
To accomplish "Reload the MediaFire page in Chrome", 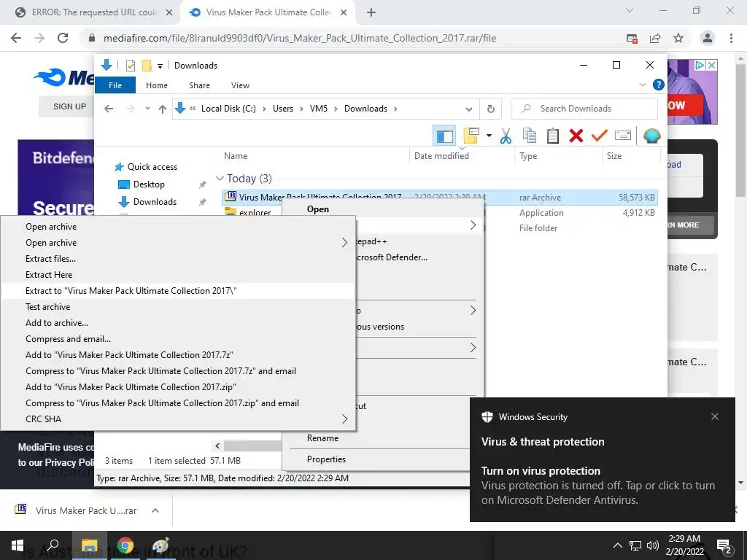I will point(63,38).
